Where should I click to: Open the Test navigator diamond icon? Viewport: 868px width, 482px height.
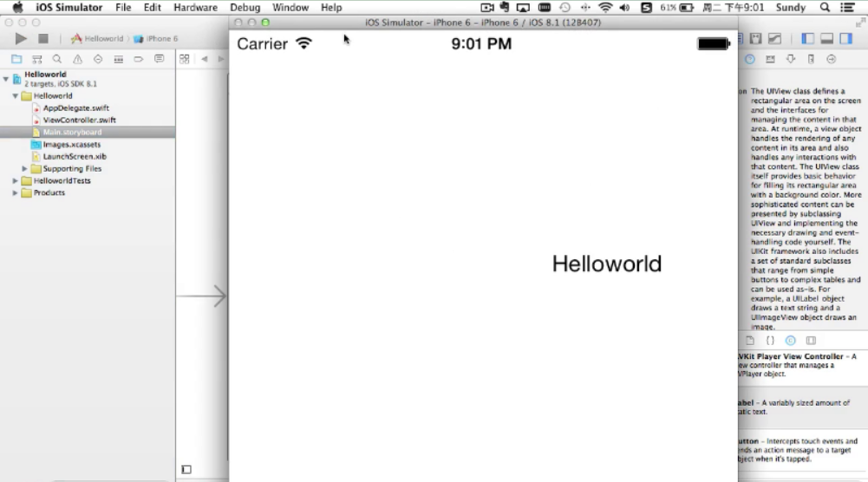[98, 59]
